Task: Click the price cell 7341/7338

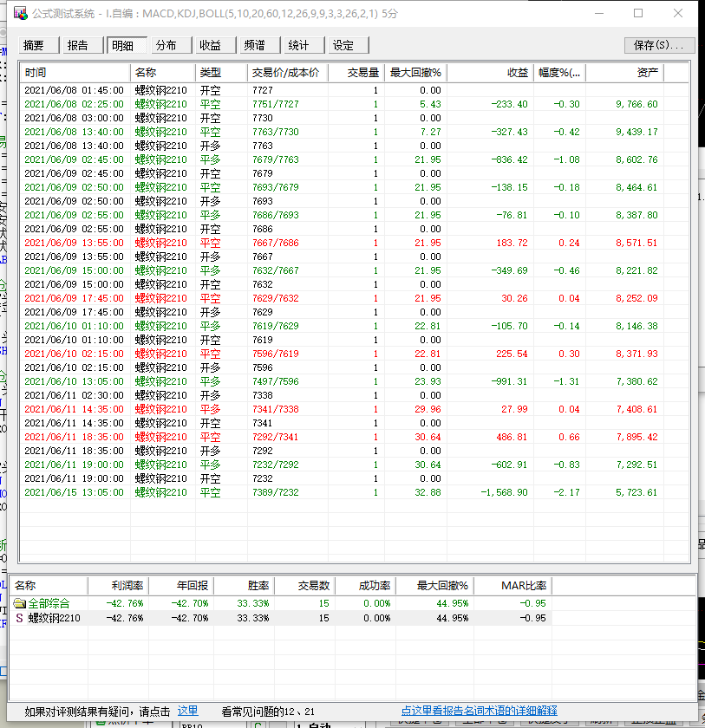Action: tap(276, 409)
